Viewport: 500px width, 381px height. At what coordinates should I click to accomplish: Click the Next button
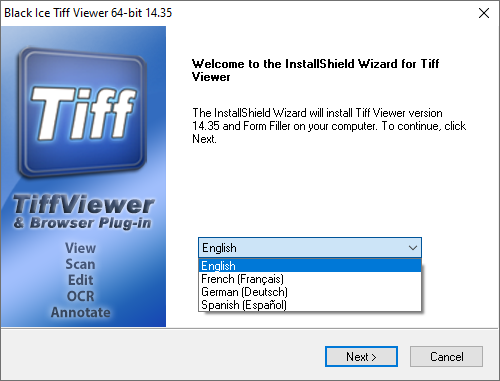tap(361, 357)
